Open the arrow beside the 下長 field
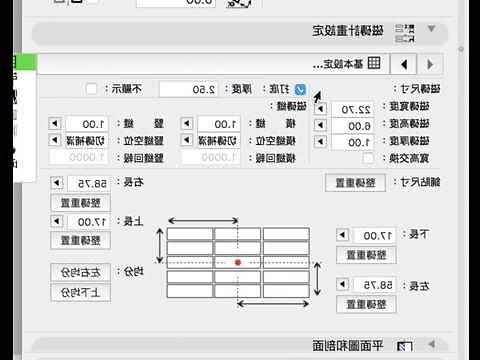 pos(342,235)
